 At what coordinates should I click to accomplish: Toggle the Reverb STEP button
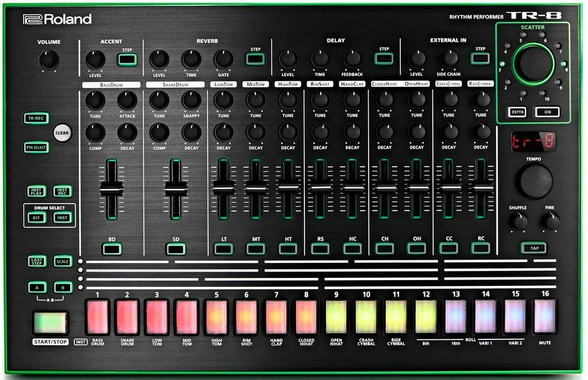[x=255, y=59]
